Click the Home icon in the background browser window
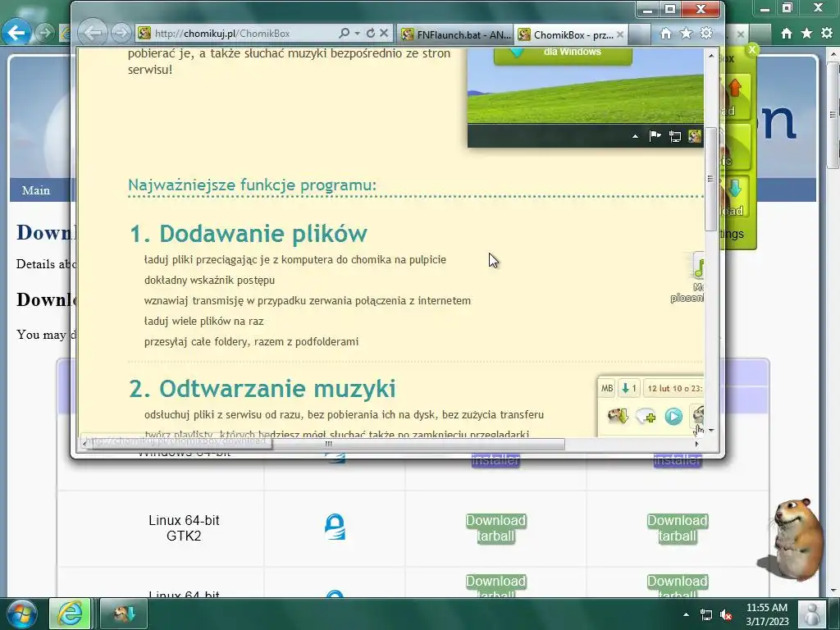This screenshot has height=630, width=840. [x=786, y=34]
